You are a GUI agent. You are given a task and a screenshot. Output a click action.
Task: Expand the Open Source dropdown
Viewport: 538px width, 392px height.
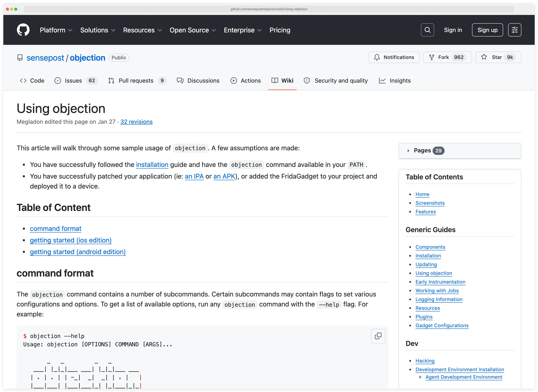[x=193, y=30]
